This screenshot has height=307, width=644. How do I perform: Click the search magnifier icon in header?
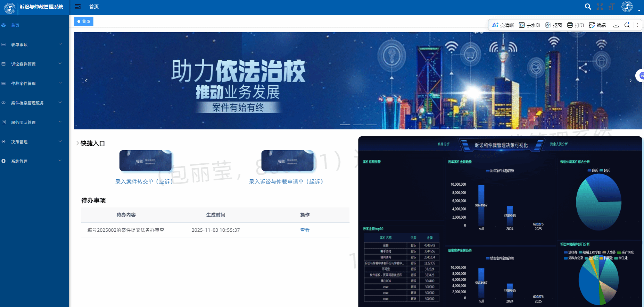point(588,7)
